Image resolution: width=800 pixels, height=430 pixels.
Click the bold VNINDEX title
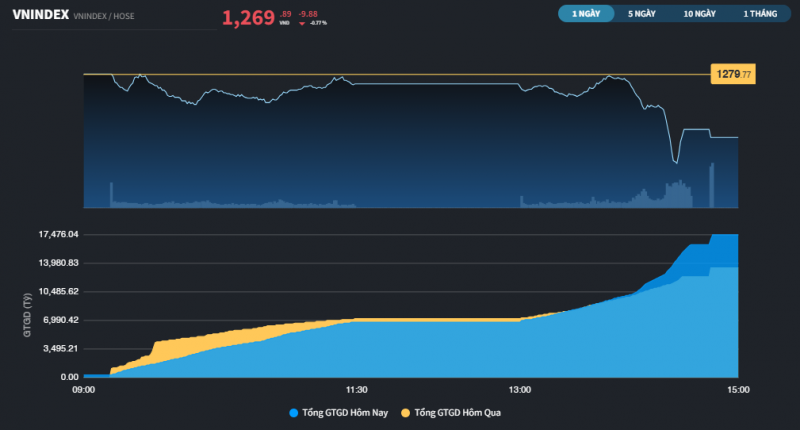(40, 15)
